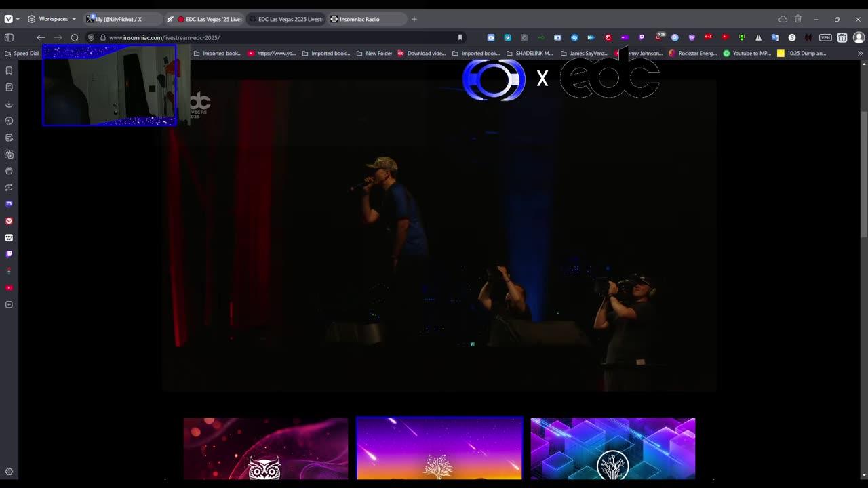The image size is (868, 488).
Task: Open the Download vide... bookmark
Action: tap(422, 53)
